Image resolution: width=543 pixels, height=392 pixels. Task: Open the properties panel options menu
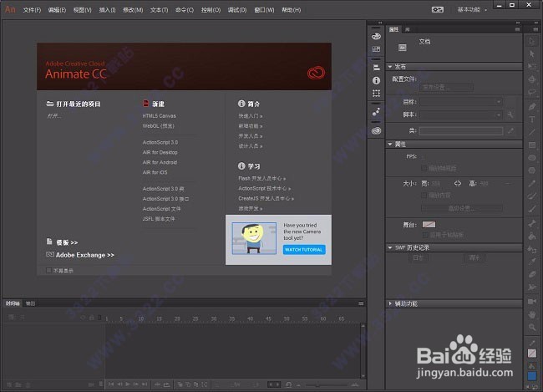pyautogui.click(x=517, y=29)
